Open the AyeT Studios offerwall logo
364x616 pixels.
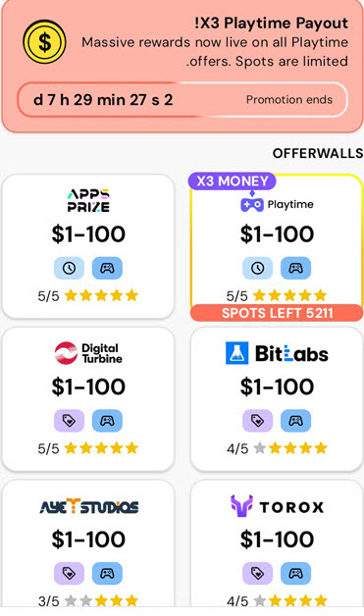click(x=89, y=506)
